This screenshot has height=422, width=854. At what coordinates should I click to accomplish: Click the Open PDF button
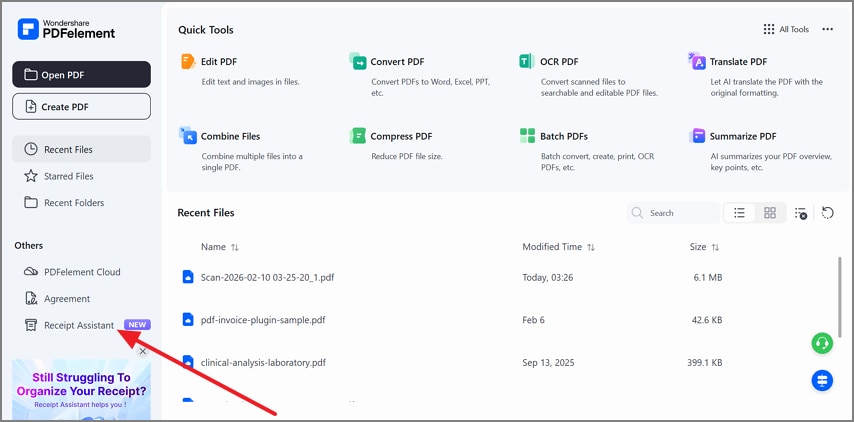[82, 74]
